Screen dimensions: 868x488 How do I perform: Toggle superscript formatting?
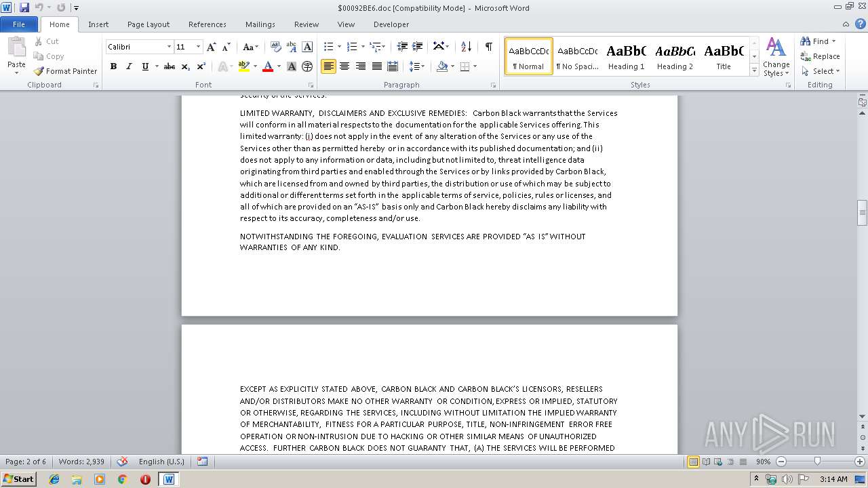201,66
